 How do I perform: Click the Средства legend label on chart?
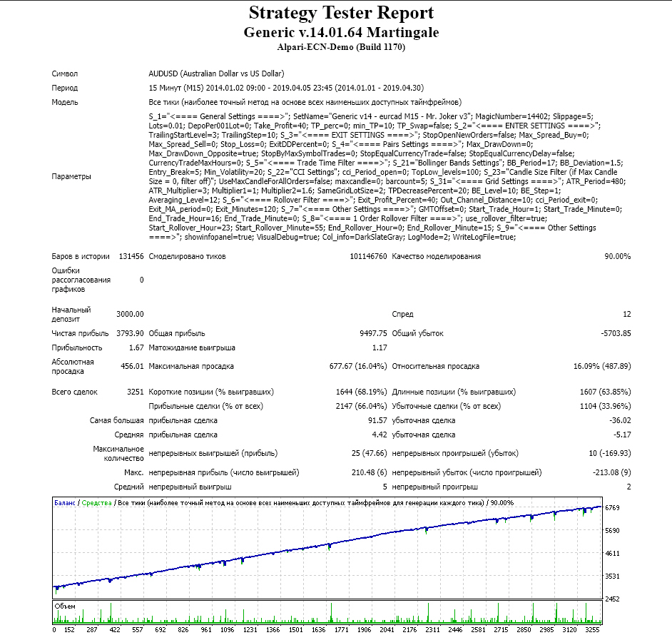[96, 503]
